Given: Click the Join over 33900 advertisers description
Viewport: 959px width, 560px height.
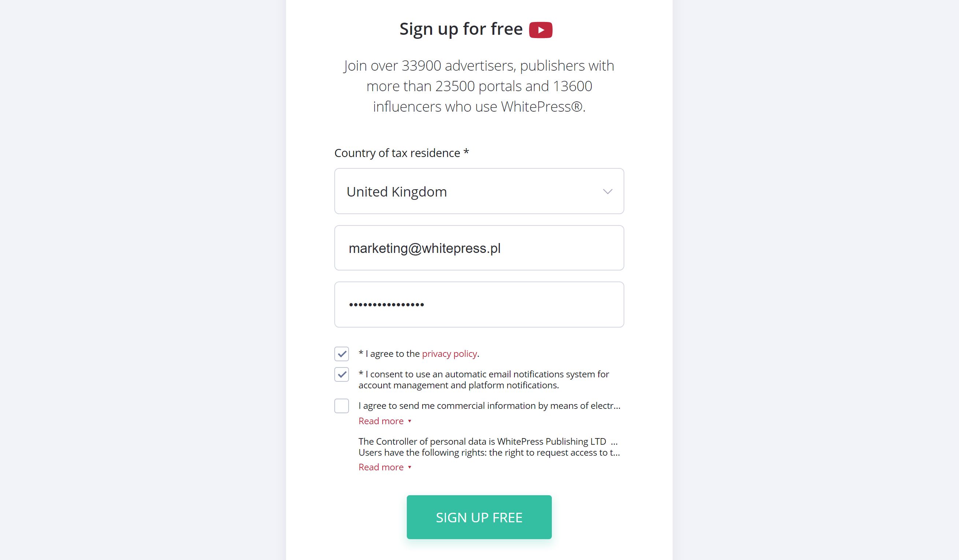Looking at the screenshot, I should click(479, 86).
